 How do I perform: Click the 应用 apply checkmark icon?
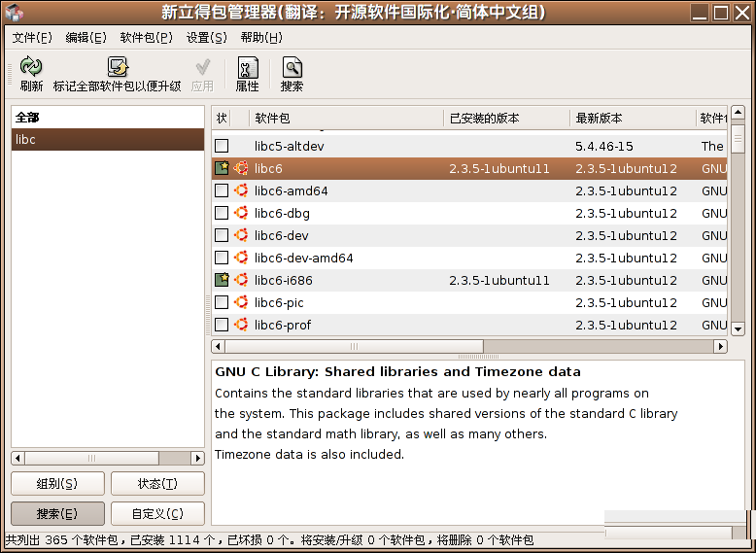pos(202,67)
